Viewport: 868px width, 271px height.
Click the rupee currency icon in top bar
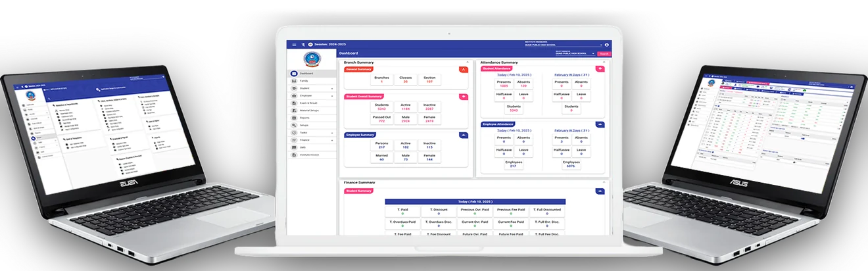point(303,44)
